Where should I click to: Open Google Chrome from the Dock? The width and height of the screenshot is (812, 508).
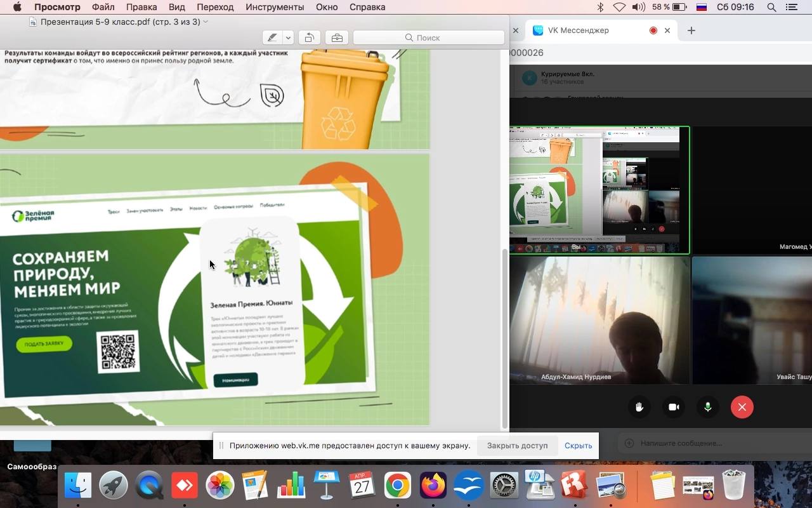[397, 486]
